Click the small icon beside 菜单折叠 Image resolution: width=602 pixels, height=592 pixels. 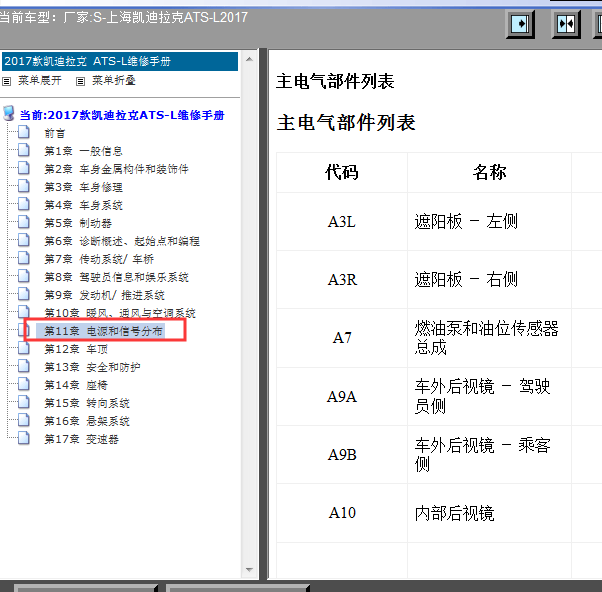coord(80,81)
